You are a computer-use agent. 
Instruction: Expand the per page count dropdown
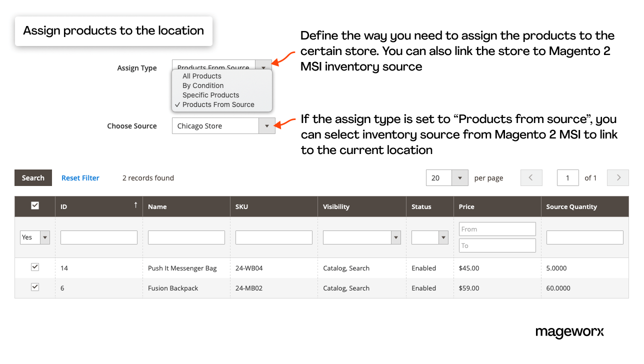(459, 178)
